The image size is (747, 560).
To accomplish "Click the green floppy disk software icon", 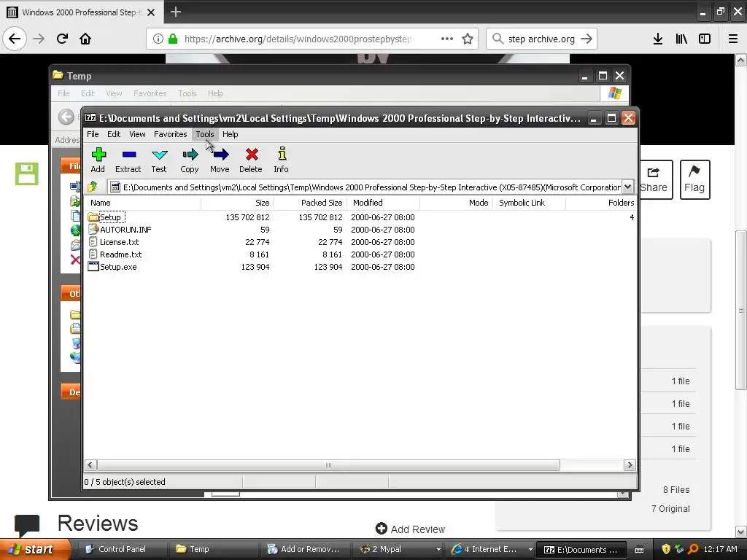I will (x=27, y=174).
